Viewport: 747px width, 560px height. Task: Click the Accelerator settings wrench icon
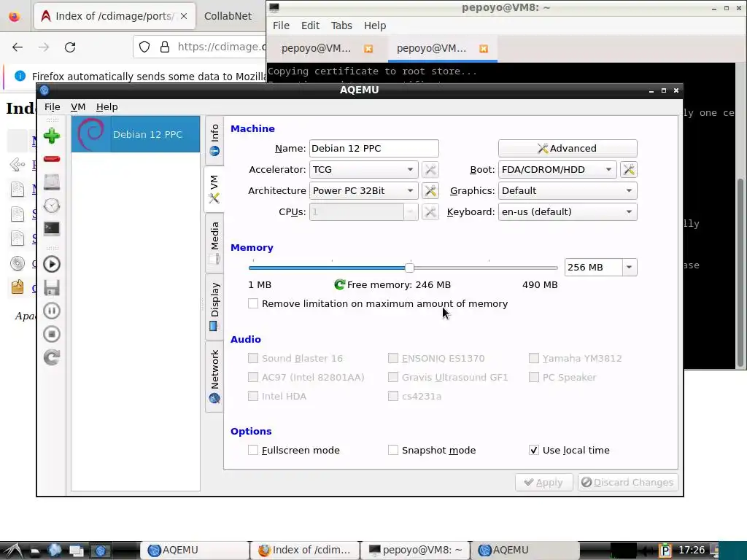430,169
